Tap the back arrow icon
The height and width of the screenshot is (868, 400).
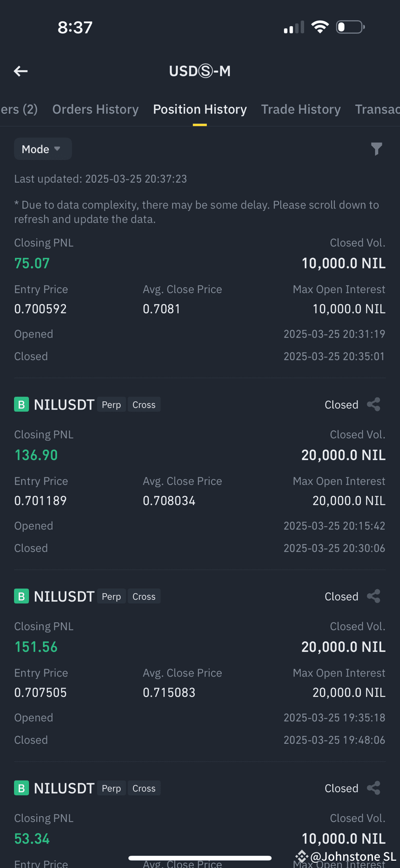click(21, 72)
